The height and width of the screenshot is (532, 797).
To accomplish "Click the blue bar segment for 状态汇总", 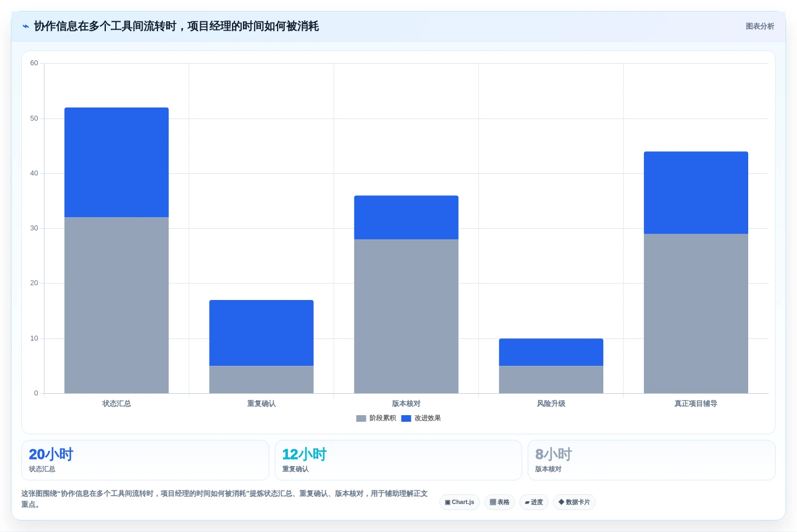I will pyautogui.click(x=116, y=162).
